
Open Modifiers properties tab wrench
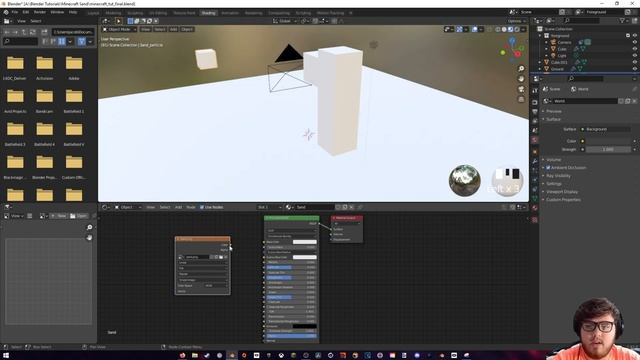(535, 161)
